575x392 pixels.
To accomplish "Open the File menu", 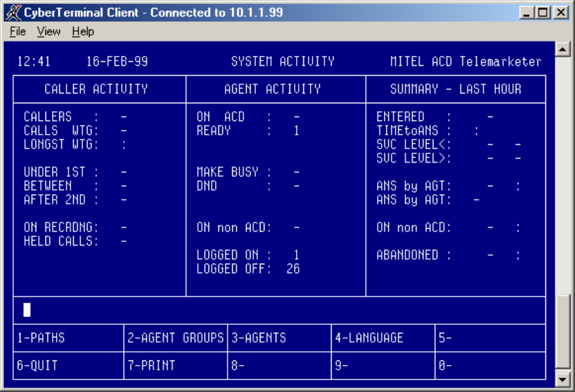I will (x=18, y=32).
